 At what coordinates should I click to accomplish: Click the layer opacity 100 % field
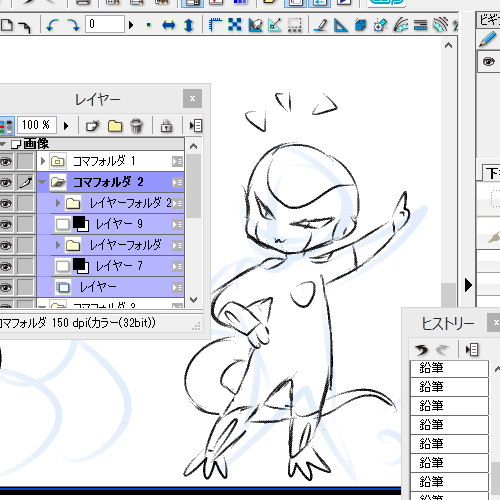36,125
